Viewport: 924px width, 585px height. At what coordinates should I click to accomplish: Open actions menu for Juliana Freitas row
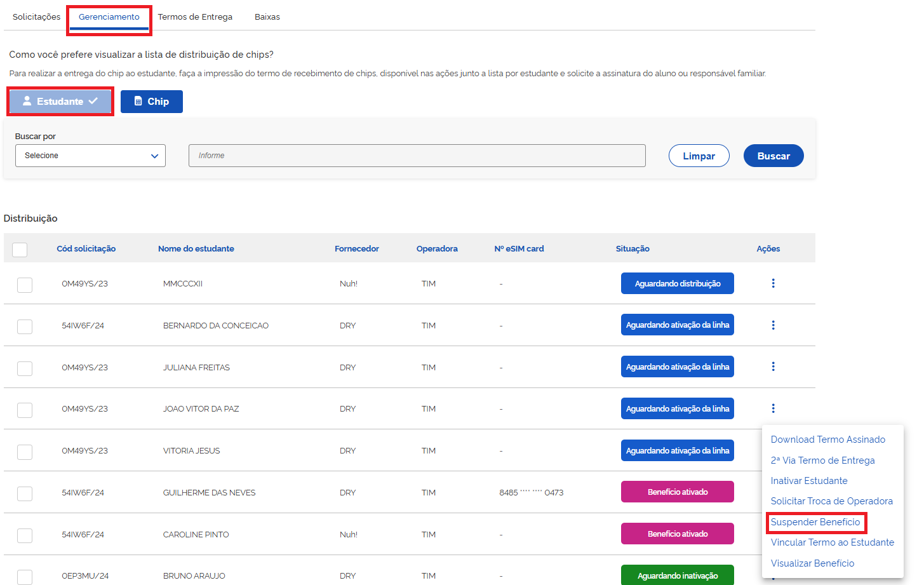pos(773,366)
